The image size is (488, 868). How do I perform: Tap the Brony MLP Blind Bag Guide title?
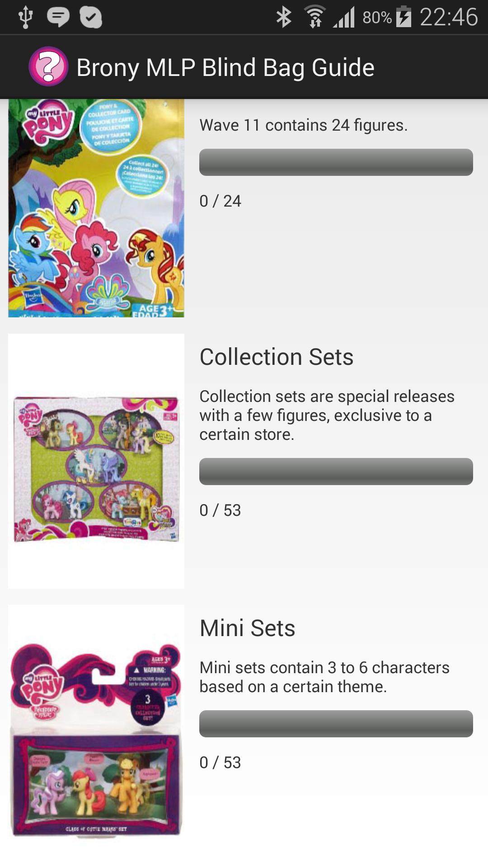click(225, 67)
